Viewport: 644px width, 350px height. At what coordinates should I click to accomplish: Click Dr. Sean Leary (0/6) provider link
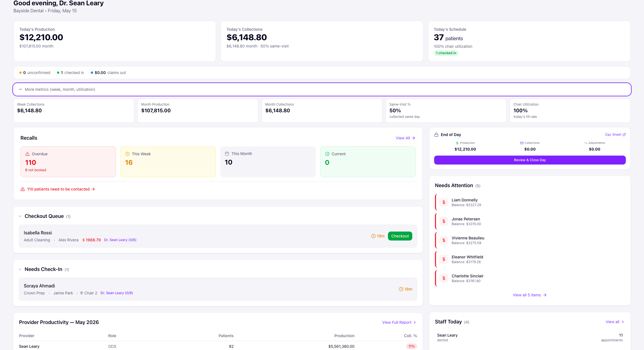pos(120,240)
